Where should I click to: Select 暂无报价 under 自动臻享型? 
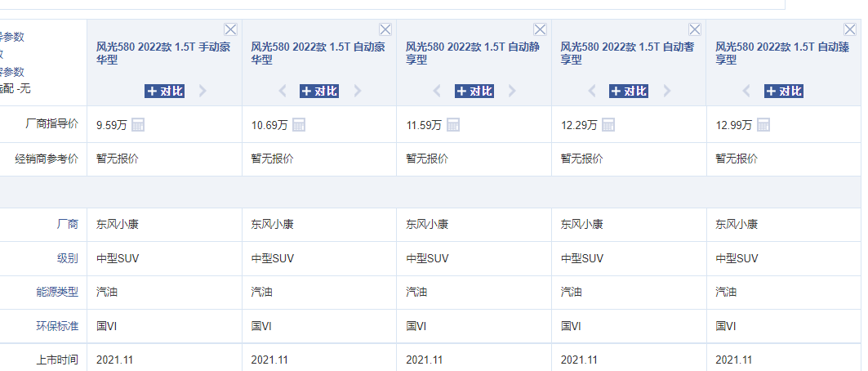pos(737,159)
